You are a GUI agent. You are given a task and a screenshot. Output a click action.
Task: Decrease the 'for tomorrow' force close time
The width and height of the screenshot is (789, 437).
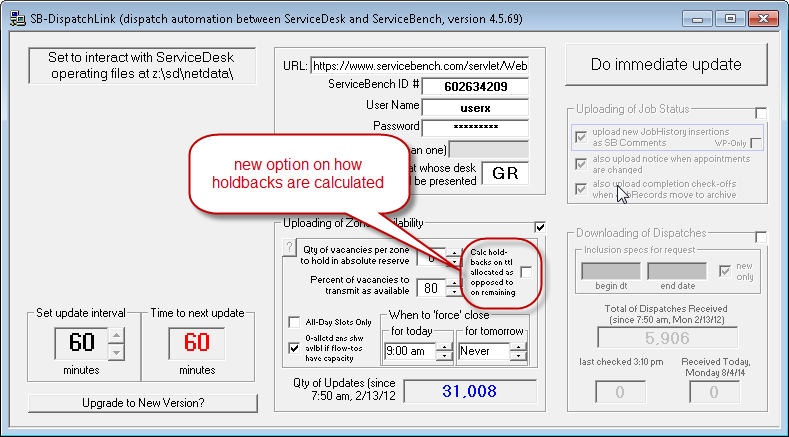click(x=517, y=356)
